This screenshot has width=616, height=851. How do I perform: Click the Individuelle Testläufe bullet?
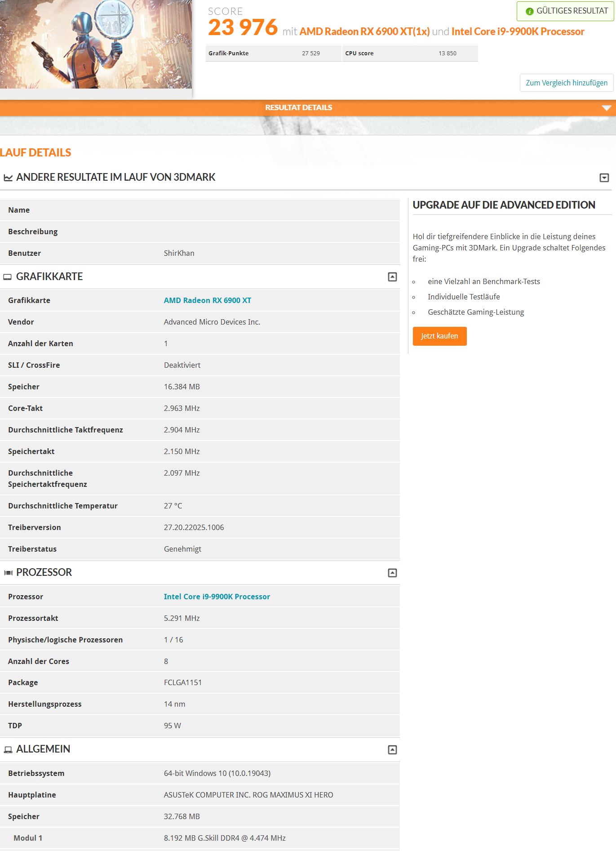(464, 297)
